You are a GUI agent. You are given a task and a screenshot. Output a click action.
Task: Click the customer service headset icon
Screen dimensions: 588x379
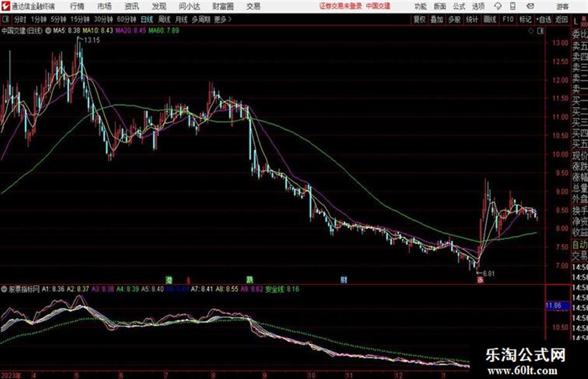pos(498,6)
